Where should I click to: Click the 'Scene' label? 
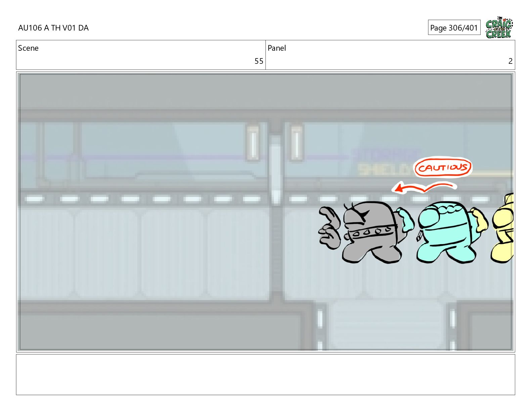tap(28, 48)
